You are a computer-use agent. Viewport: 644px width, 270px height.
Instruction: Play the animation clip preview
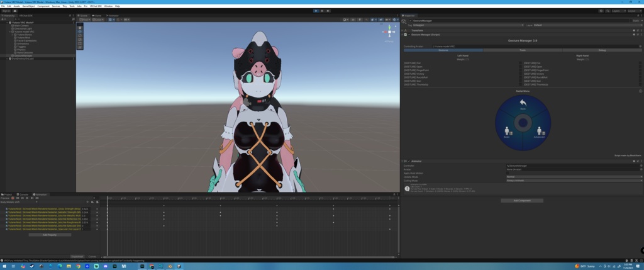[x=27, y=198]
